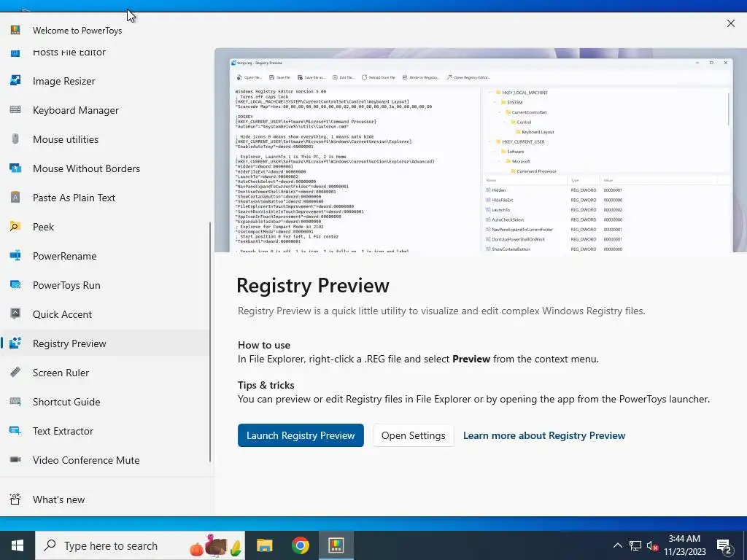Screen dimensions: 747x560
Task: Click the Image Resizer icon in sidebar
Action: [x=15, y=80]
